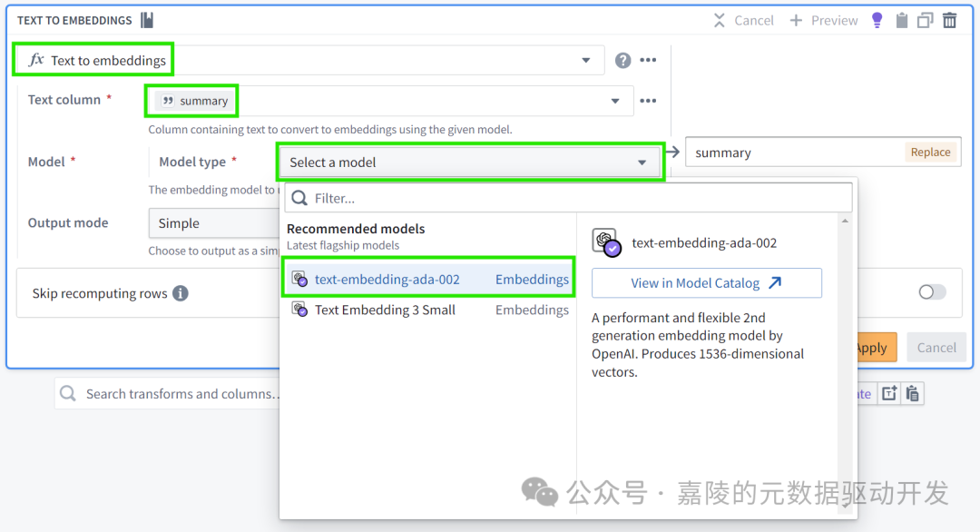
Task: Click the paste clipboard icon near search bar
Action: (x=913, y=394)
